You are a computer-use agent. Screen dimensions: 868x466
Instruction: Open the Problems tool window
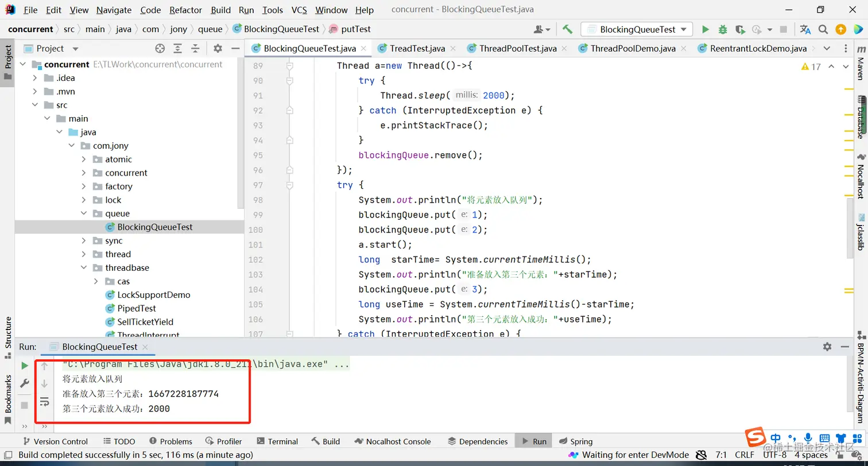[x=170, y=441]
